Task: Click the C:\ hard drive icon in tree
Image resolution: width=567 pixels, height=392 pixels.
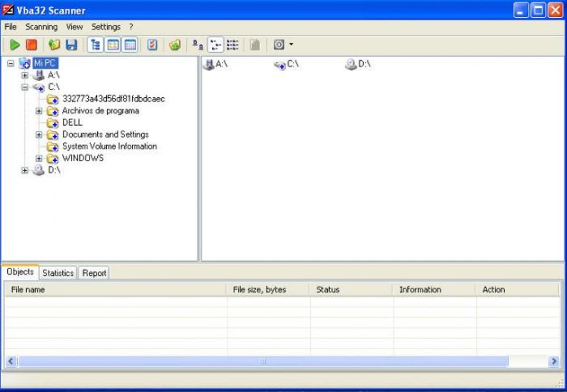Action: (x=38, y=87)
